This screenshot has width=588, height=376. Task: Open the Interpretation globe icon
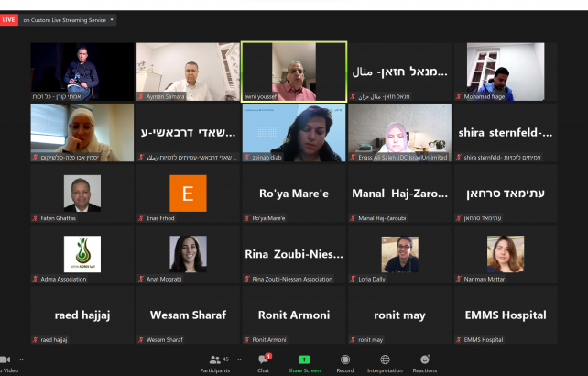pos(385,359)
